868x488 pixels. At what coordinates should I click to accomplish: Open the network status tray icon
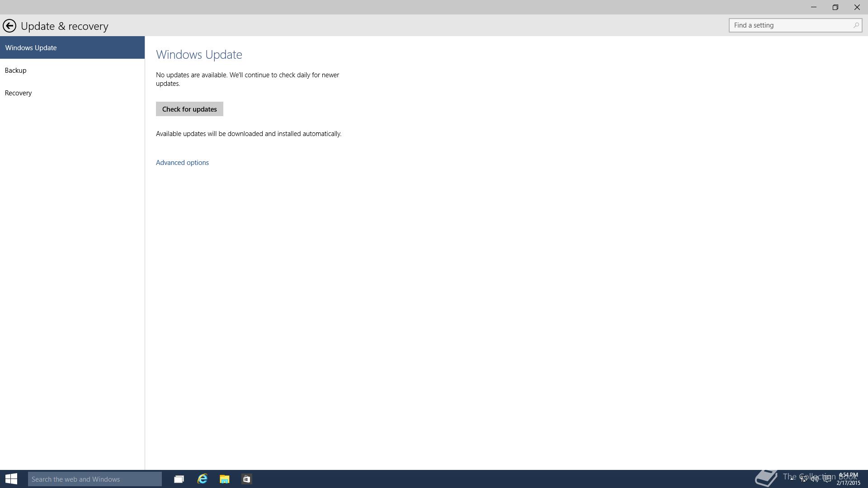[804, 479]
